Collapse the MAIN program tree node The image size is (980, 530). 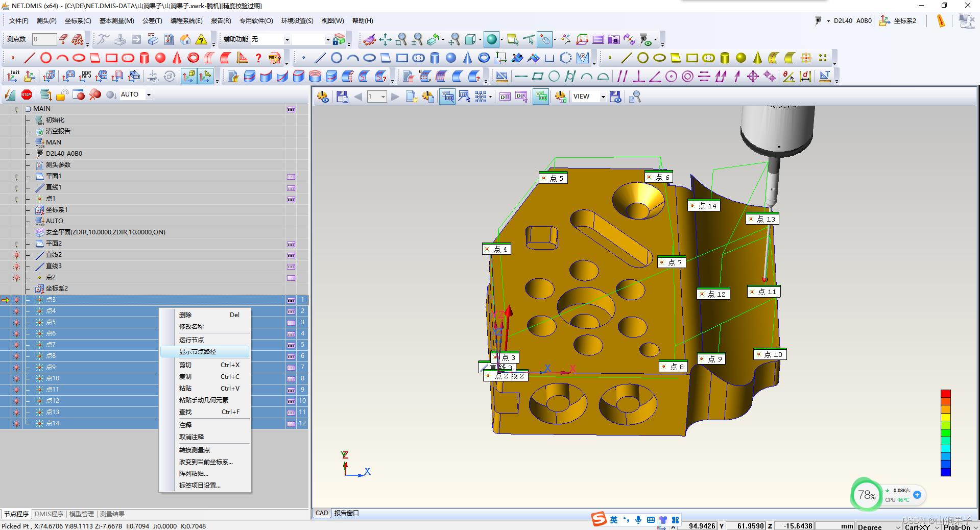28,109
